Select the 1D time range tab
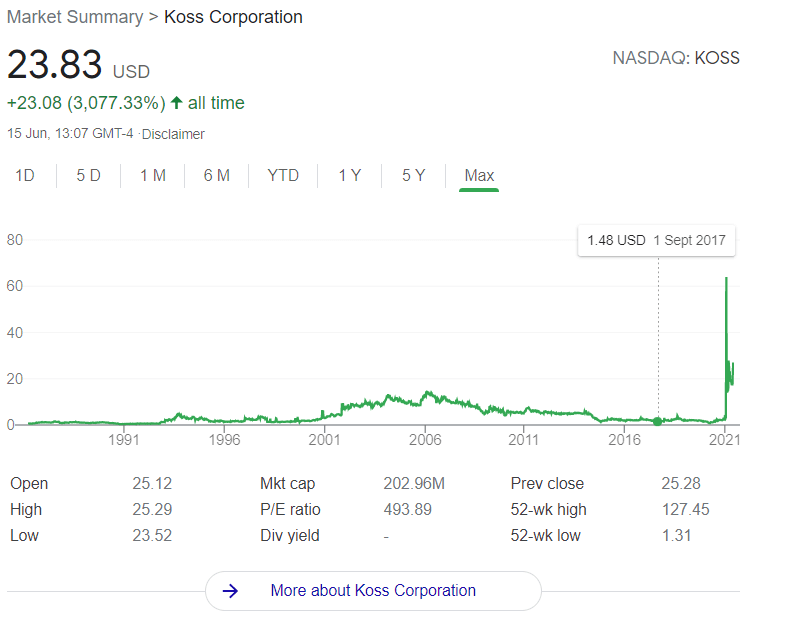The image size is (788, 632). pos(25,175)
